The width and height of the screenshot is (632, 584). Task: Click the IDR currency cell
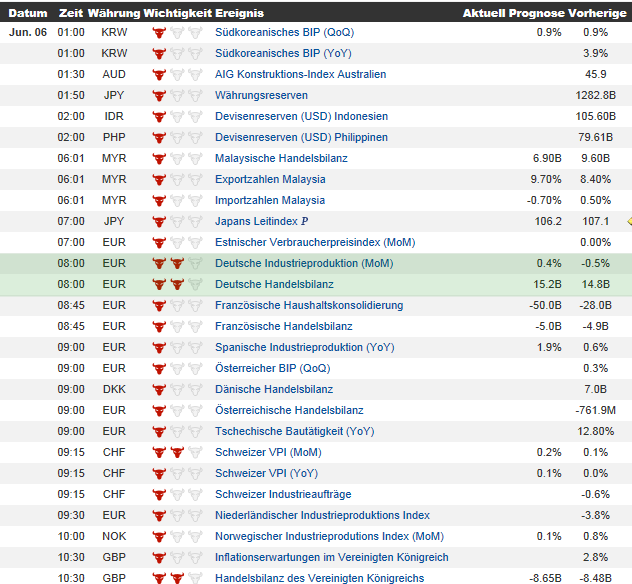[114, 116]
